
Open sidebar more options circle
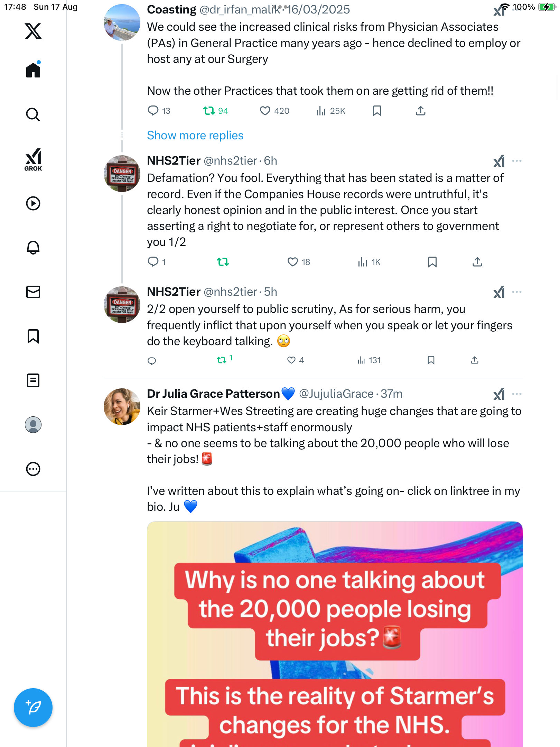coord(33,469)
